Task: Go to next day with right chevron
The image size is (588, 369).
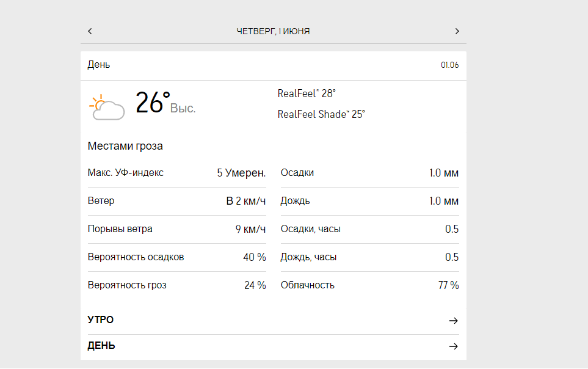Action: pyautogui.click(x=457, y=31)
